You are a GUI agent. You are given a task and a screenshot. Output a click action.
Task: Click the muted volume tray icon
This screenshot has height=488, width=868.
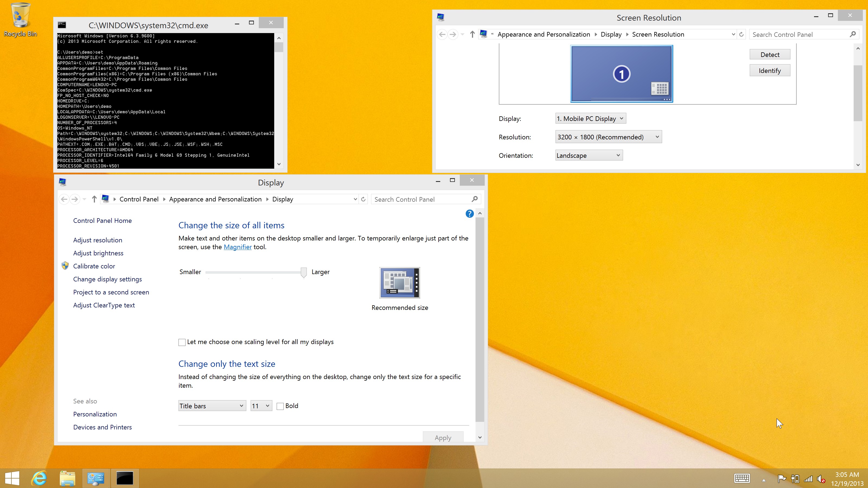pos(821,479)
